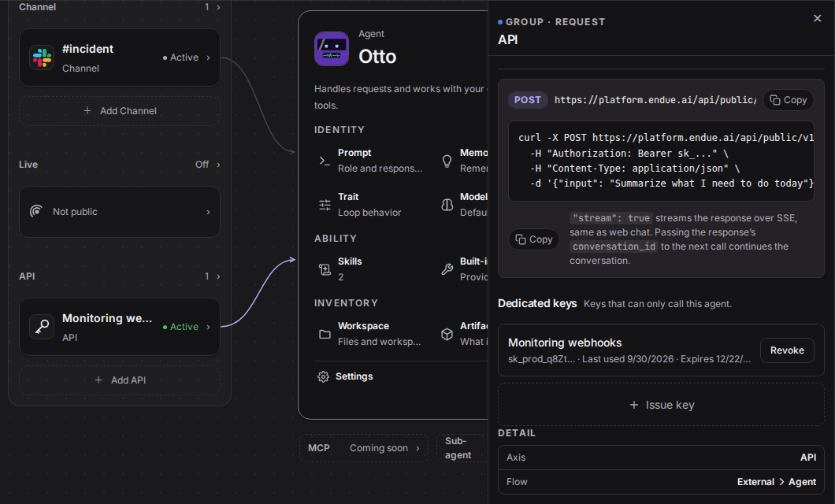Click the curl code block

tap(661, 161)
